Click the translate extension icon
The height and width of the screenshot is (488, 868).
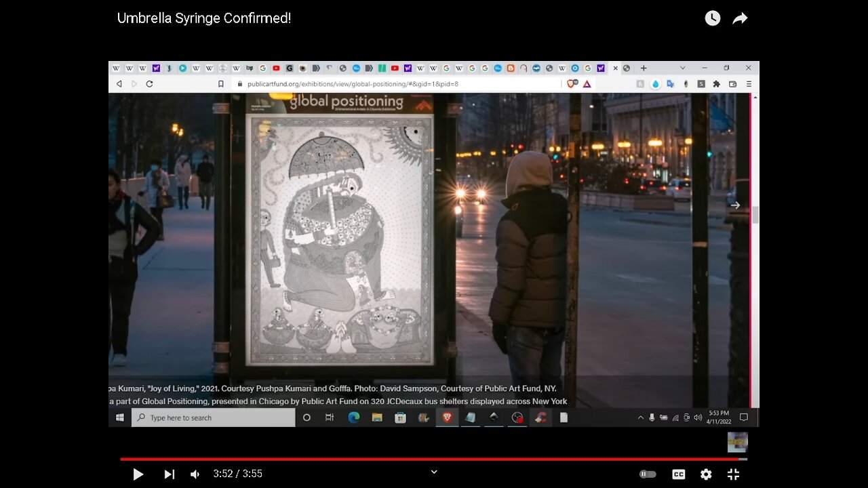(671, 84)
